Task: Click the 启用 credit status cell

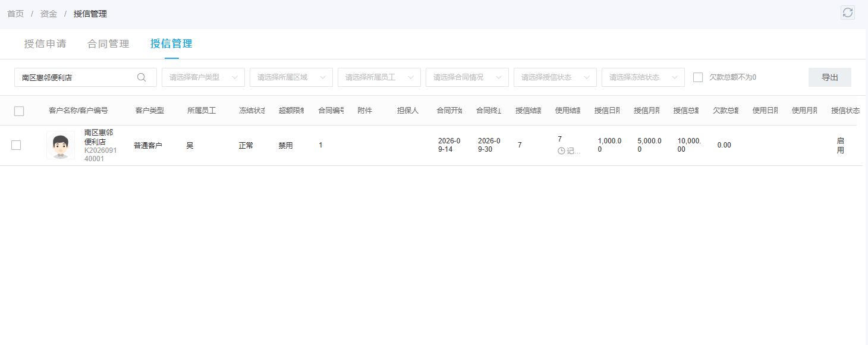Action: pyautogui.click(x=841, y=146)
